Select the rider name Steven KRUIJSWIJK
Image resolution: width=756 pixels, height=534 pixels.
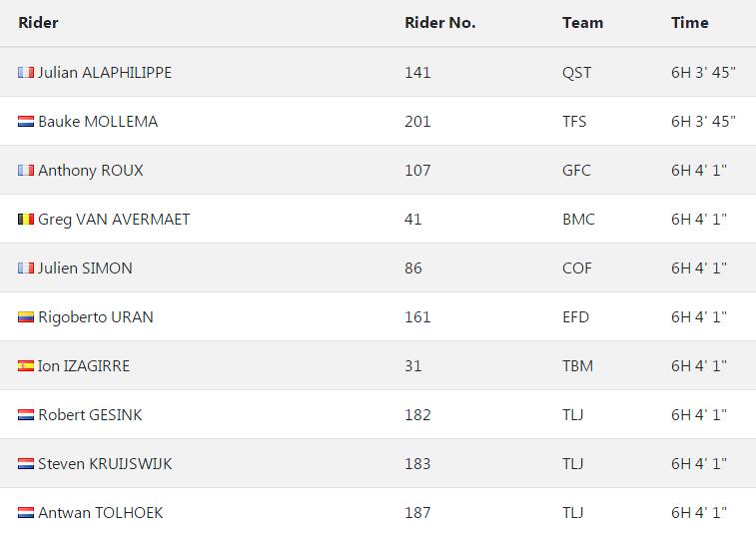(105, 464)
